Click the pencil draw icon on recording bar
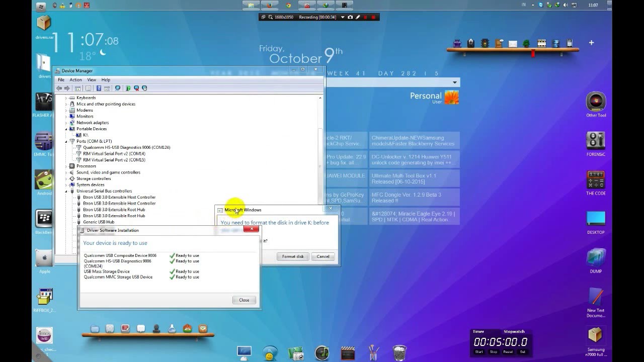The height and width of the screenshot is (362, 644). pyautogui.click(x=358, y=17)
